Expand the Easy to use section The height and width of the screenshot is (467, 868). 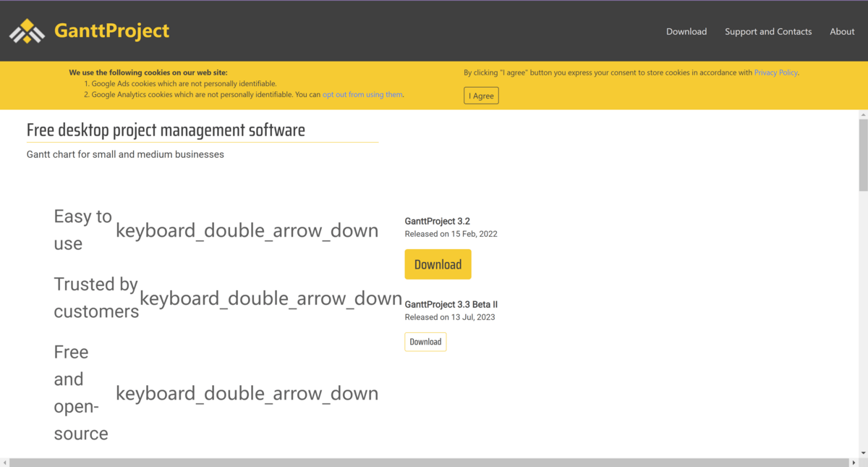coord(82,230)
